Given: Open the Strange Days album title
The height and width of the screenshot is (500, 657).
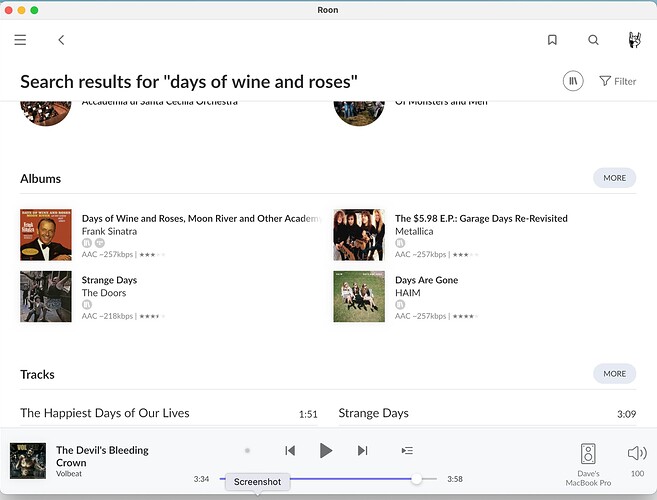Looking at the screenshot, I should (x=109, y=280).
